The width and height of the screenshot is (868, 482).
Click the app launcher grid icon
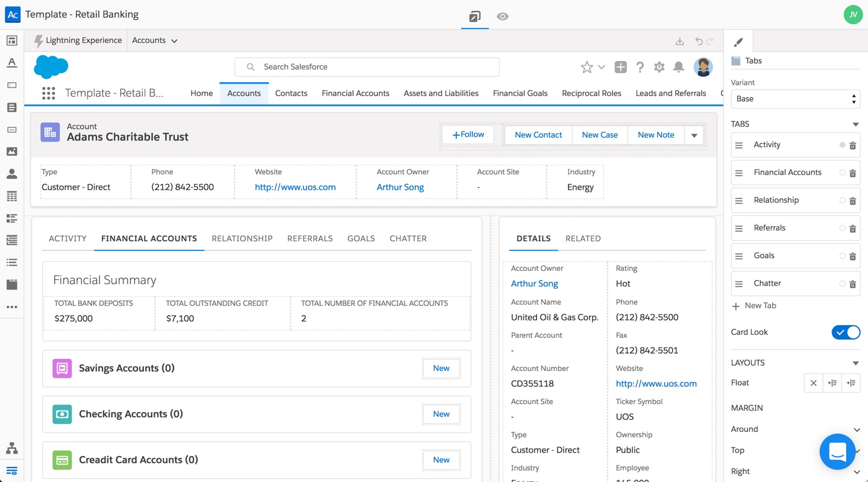click(x=49, y=93)
